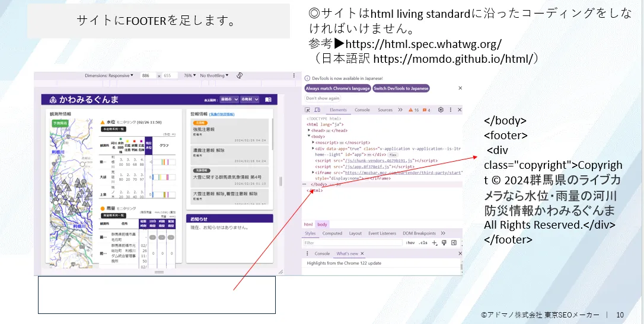Image resolution: width=644 pixels, height=324 pixels.
Task: Click the viewport height field showing 655
Action: coord(169,75)
